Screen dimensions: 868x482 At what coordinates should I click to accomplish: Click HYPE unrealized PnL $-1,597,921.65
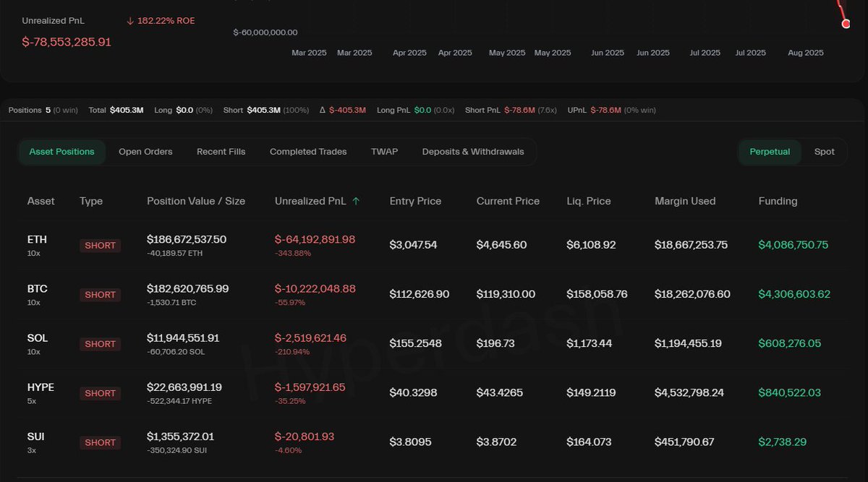click(310, 387)
